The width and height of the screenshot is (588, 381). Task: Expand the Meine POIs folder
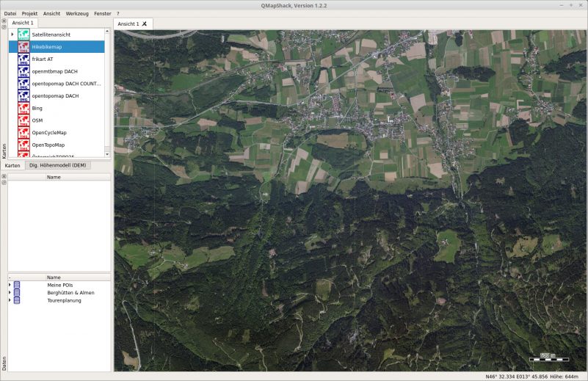click(10, 285)
